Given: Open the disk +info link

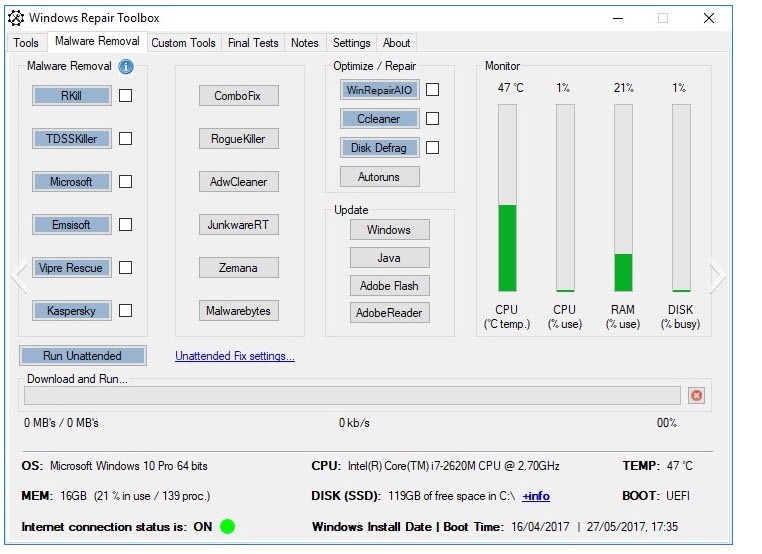Looking at the screenshot, I should pos(536,496).
